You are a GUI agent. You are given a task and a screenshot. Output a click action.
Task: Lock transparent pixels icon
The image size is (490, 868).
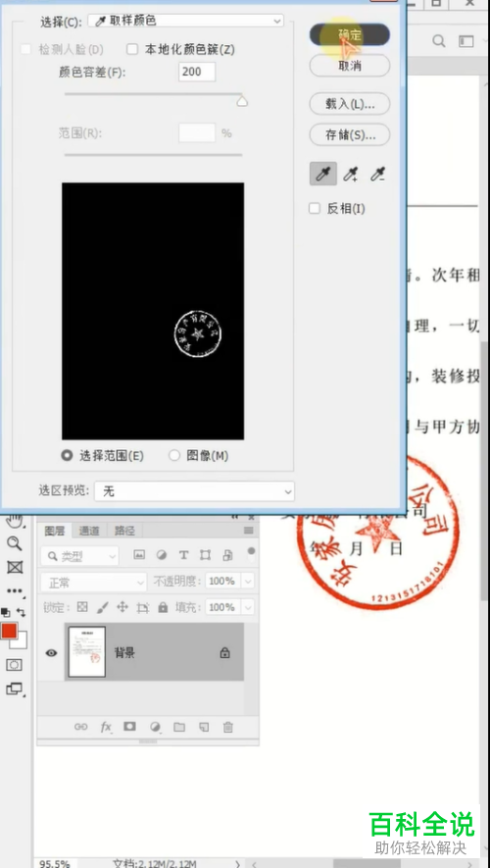click(82, 607)
